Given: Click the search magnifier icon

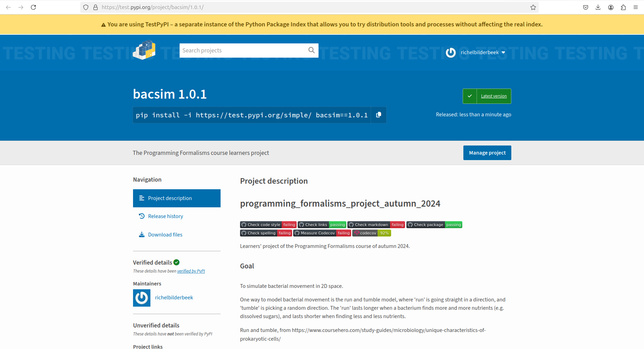Looking at the screenshot, I should 311,50.
